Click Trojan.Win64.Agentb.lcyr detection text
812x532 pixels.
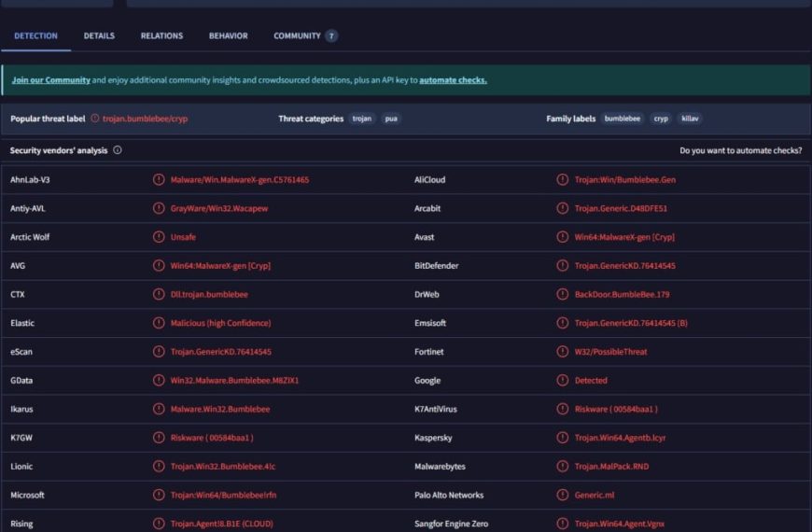tap(620, 438)
